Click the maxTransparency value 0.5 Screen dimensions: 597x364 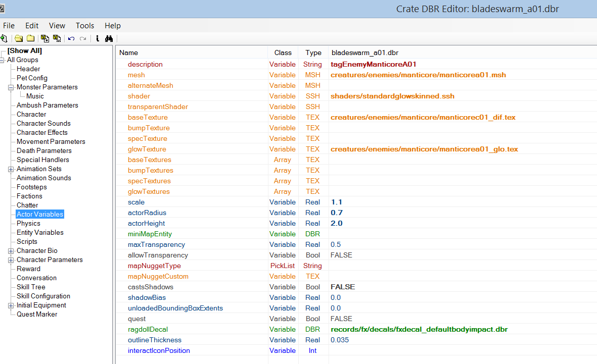click(336, 244)
